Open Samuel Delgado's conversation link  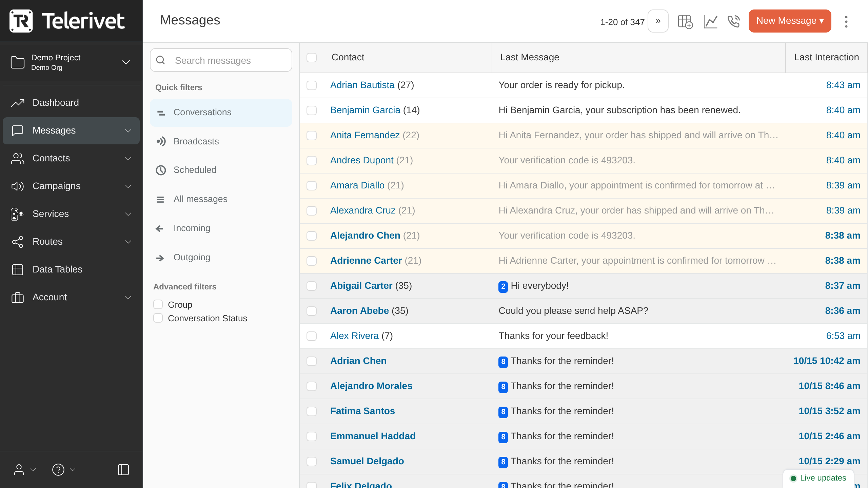coord(367,461)
